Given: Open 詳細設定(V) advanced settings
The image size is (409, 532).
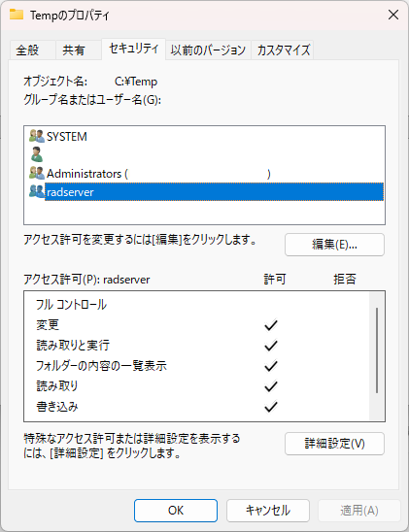Looking at the screenshot, I should (x=334, y=444).
